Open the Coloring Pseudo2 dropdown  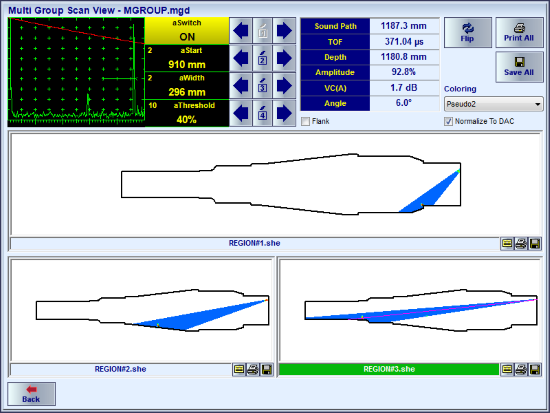tap(494, 104)
